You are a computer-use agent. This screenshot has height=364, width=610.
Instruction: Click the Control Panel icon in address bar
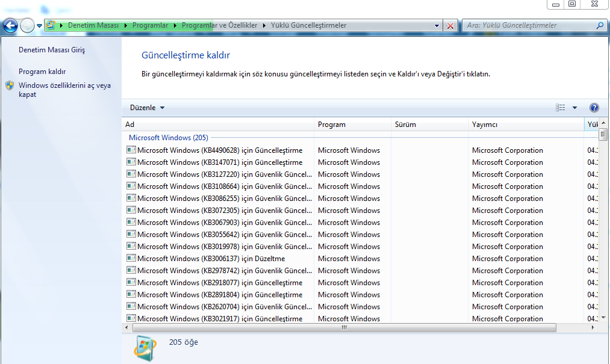click(x=51, y=25)
